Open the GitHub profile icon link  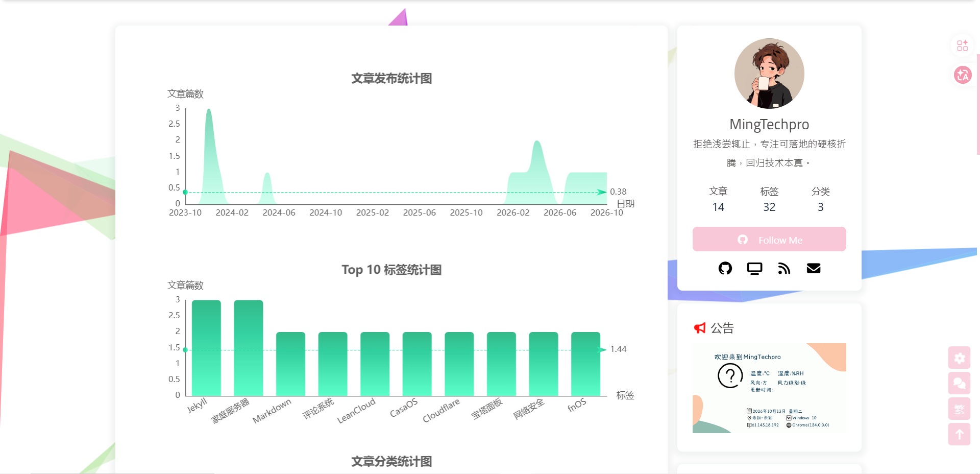pos(725,268)
